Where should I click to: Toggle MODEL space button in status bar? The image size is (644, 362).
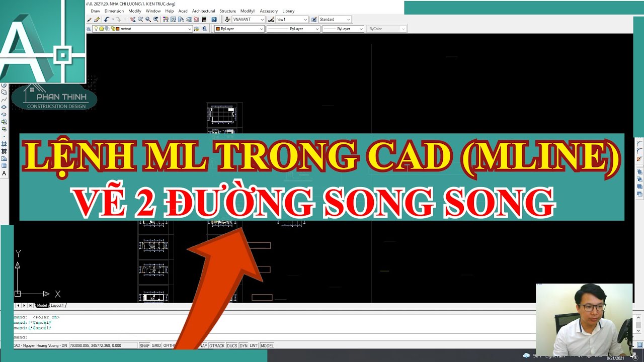coord(267,345)
